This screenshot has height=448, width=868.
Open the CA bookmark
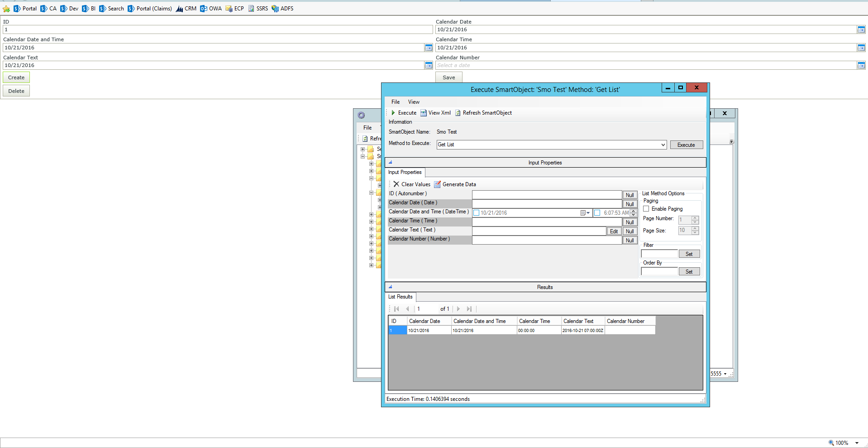[x=48, y=9]
